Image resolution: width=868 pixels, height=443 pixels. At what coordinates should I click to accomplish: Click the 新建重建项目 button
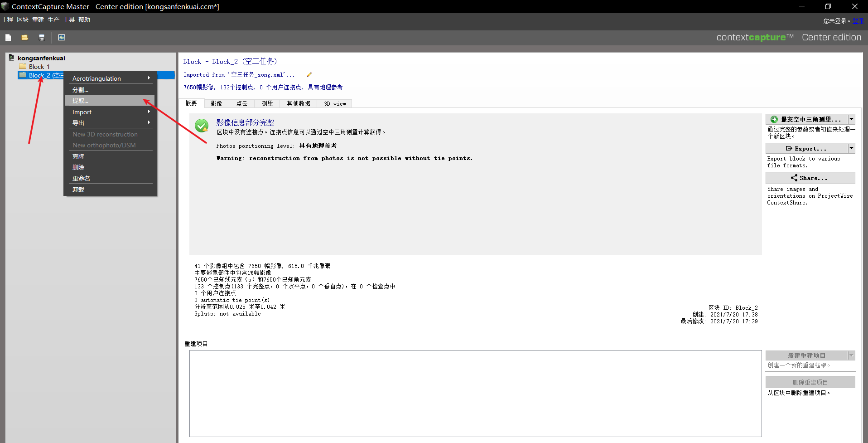point(806,355)
